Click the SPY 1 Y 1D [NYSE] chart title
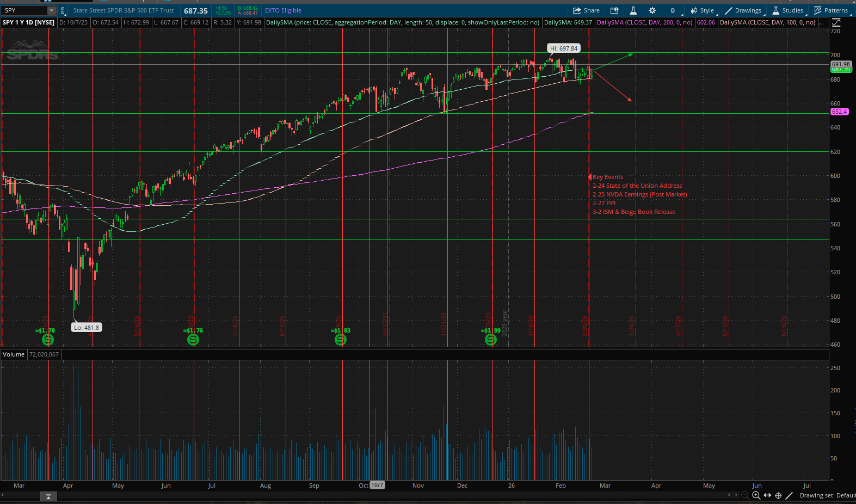Image resolution: width=856 pixels, height=504 pixels. [x=28, y=22]
